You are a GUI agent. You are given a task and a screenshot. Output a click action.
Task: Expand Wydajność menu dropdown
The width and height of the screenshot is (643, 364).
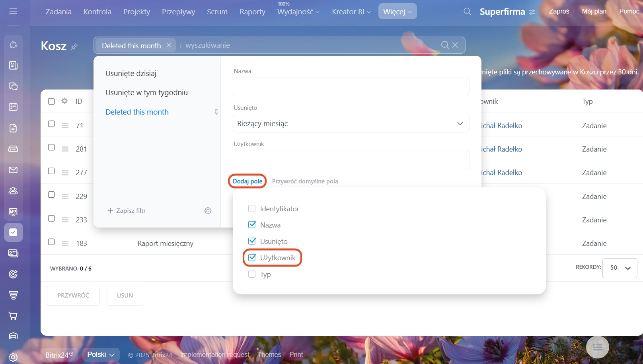click(298, 12)
